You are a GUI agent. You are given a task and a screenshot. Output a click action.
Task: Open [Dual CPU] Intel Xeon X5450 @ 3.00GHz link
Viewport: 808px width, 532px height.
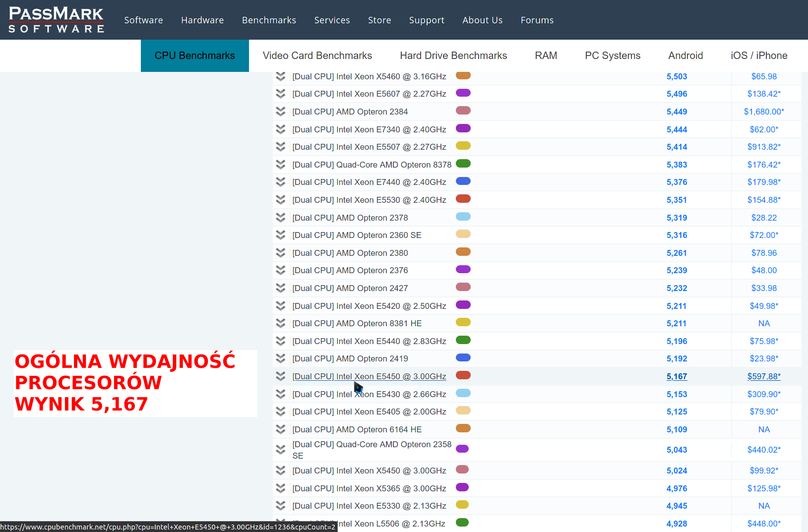coord(369,471)
